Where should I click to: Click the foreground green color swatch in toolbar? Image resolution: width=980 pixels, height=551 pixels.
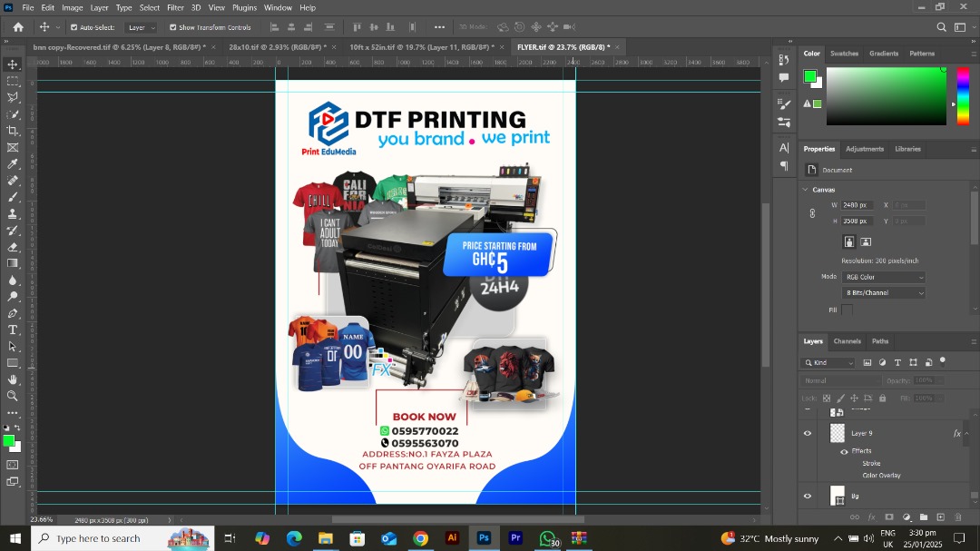click(9, 441)
